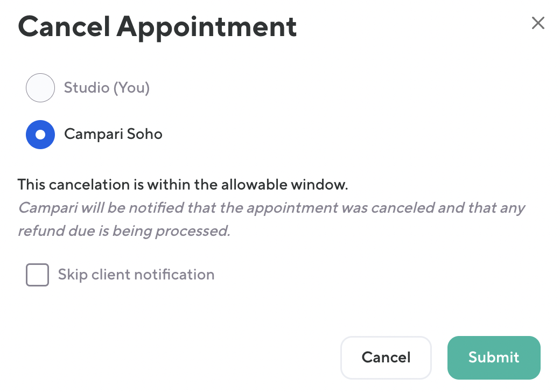Mark Campari Soho as the canceling party
Screen dimensions: 560x392
pos(40,134)
